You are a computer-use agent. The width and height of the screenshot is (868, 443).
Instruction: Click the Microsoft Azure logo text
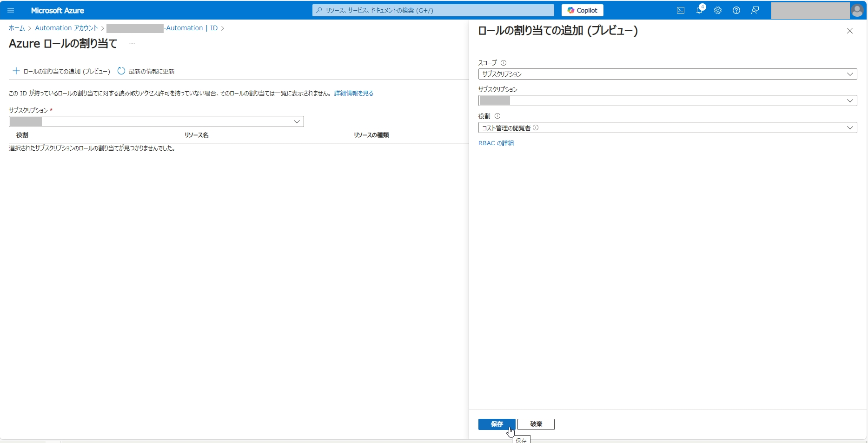(58, 10)
